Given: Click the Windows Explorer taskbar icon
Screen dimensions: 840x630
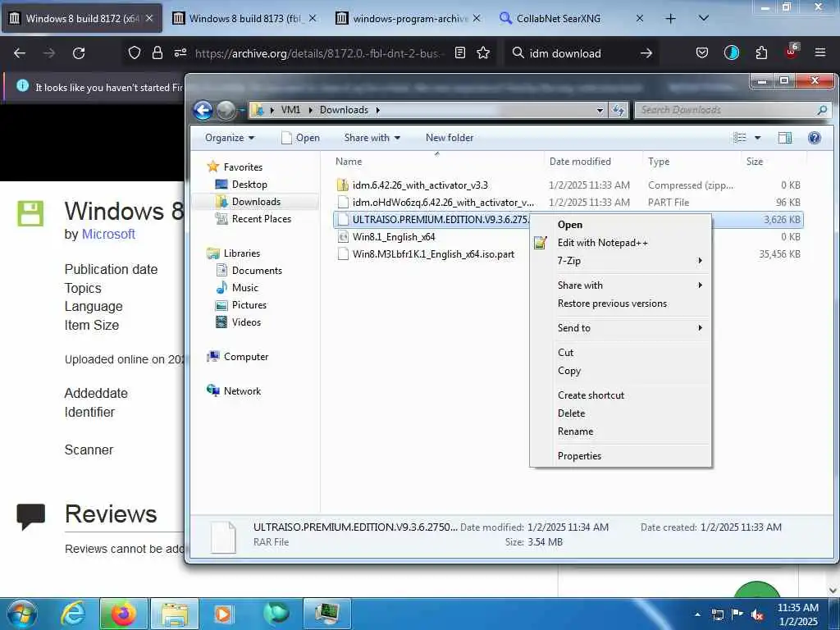Looking at the screenshot, I should click(175, 614).
